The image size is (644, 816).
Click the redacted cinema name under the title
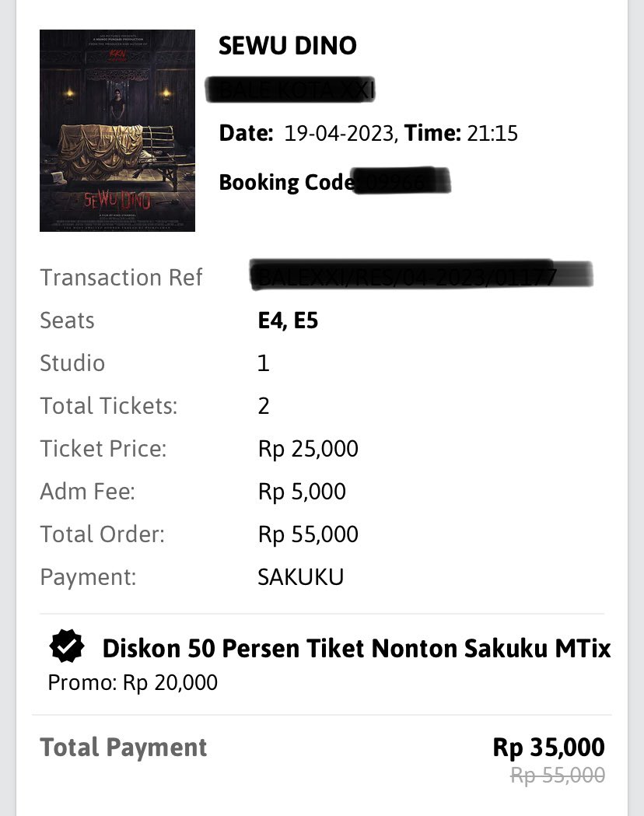coord(290,89)
